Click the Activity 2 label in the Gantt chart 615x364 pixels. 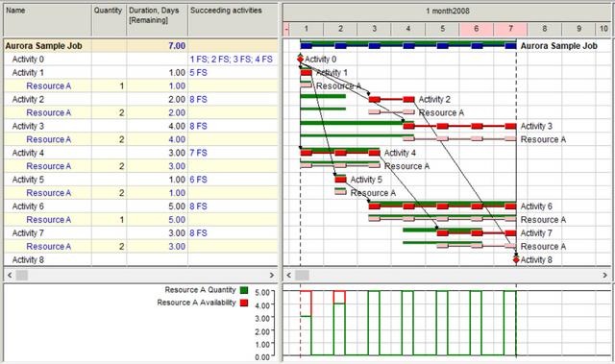(434, 99)
